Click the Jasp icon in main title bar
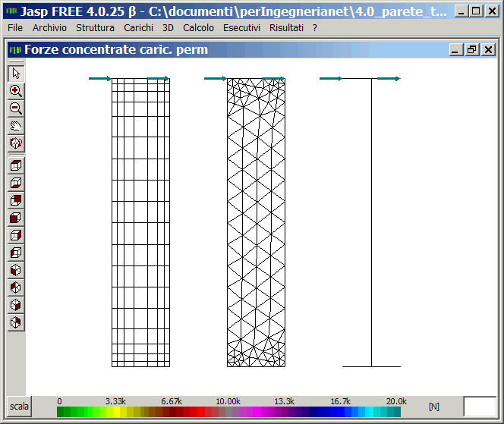This screenshot has width=504, height=424. click(x=11, y=11)
